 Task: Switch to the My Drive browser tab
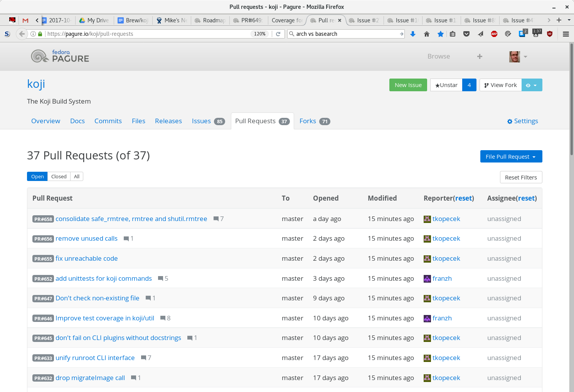(94, 20)
